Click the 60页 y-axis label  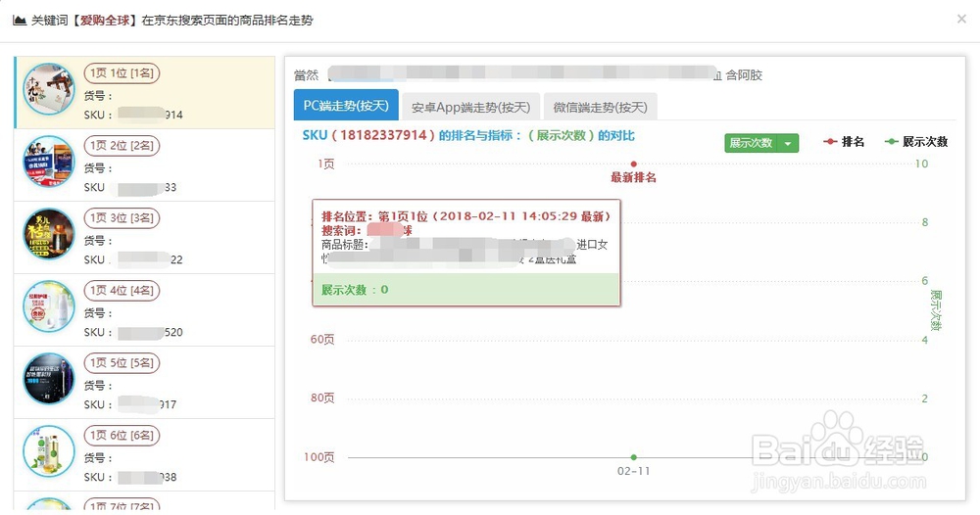pyautogui.click(x=321, y=340)
